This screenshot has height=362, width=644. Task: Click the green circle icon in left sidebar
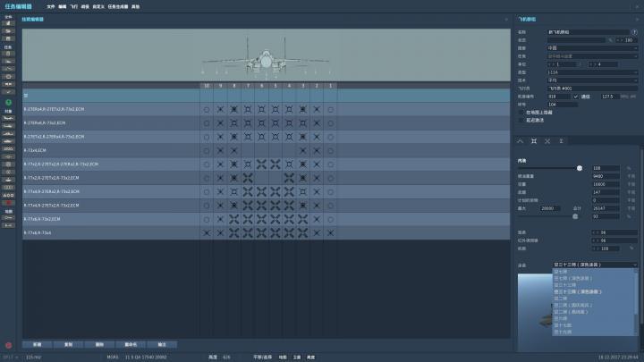click(8, 102)
